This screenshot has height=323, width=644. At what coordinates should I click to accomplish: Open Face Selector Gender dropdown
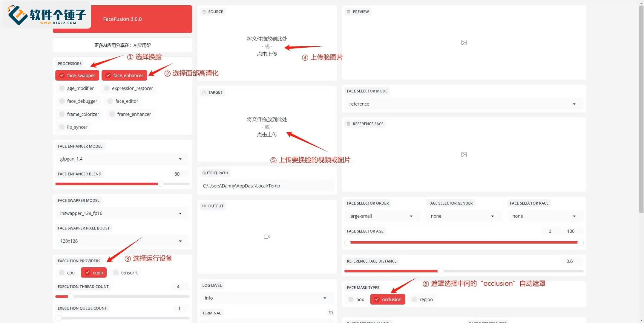464,216
